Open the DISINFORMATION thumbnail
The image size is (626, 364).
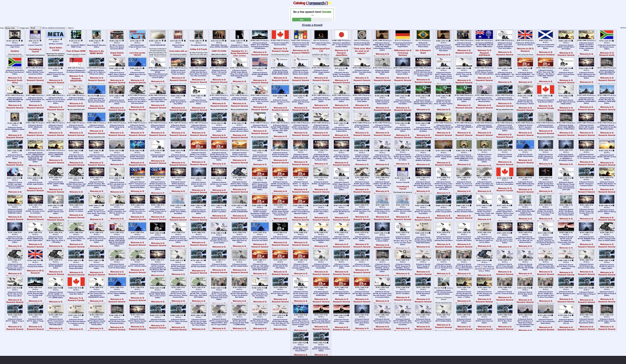[117, 35]
